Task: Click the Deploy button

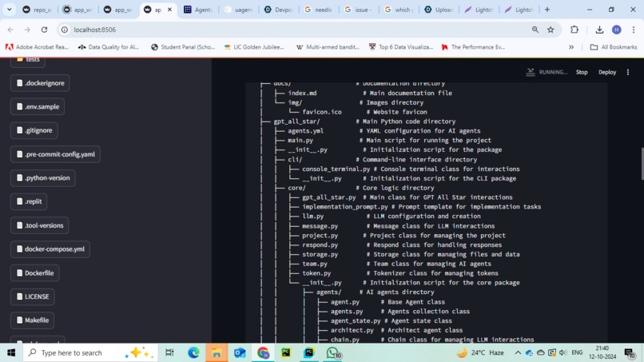Action: [x=607, y=72]
